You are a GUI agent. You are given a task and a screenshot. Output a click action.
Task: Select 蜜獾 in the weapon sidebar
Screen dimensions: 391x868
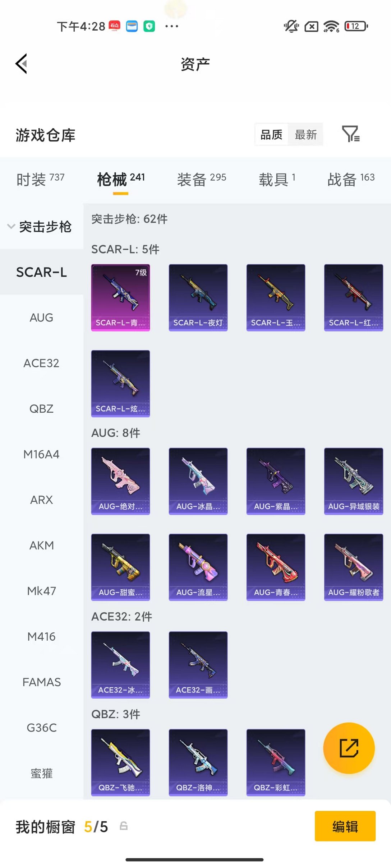pyautogui.click(x=42, y=773)
